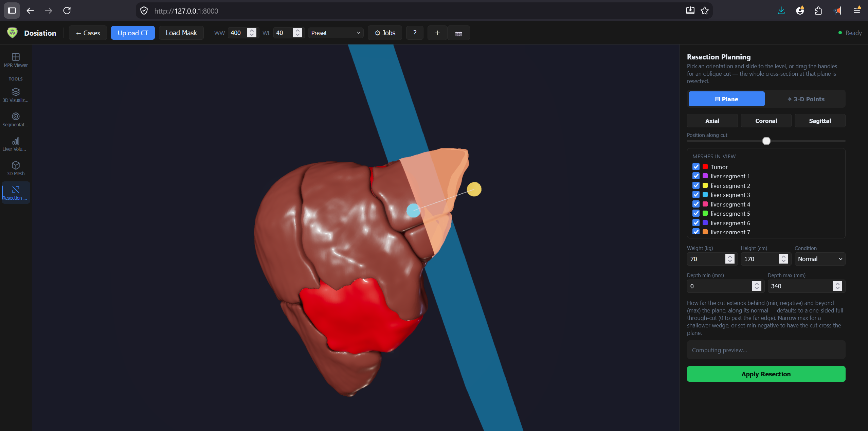Image resolution: width=868 pixels, height=431 pixels.
Task: Click the Ready status indicator
Action: (850, 33)
